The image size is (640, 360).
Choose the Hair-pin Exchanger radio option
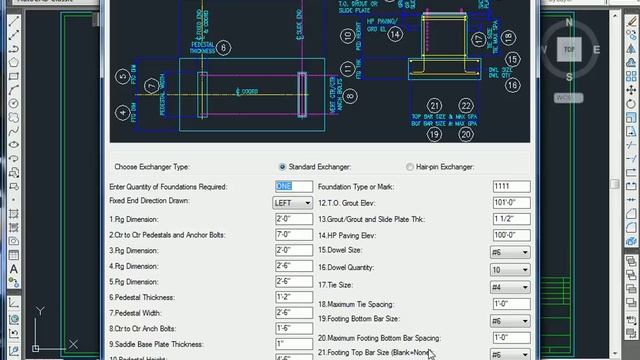409,167
